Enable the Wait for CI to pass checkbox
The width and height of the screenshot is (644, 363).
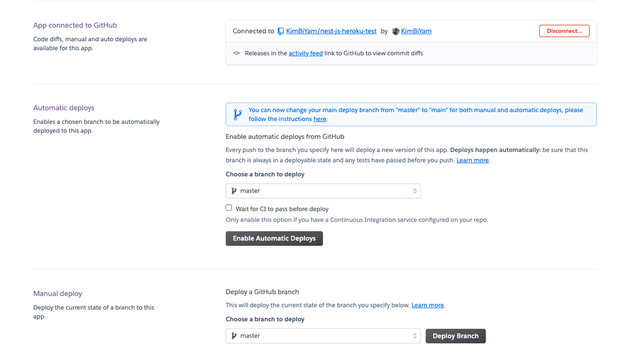coord(229,208)
